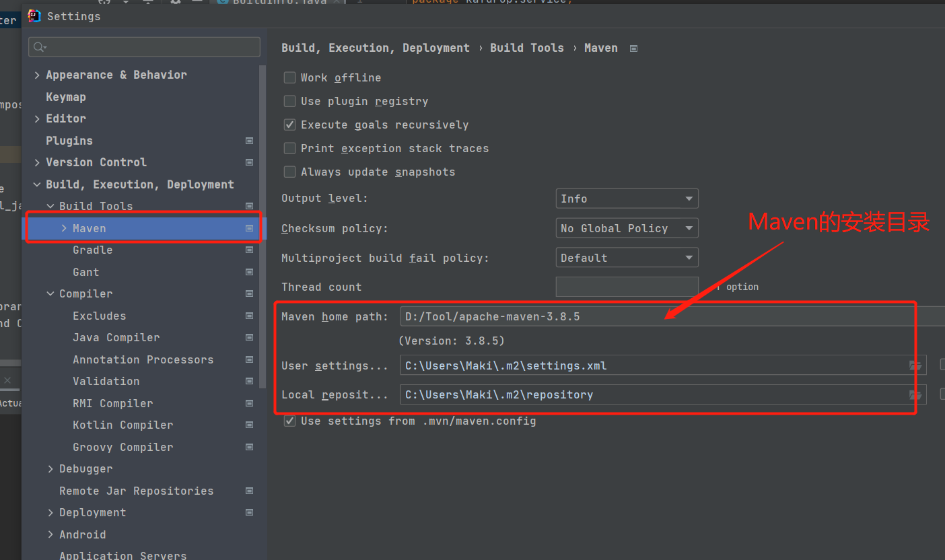Screen dimensions: 945x560
Task: Click the project-level icon beside RMI Compiler
Action: click(250, 403)
